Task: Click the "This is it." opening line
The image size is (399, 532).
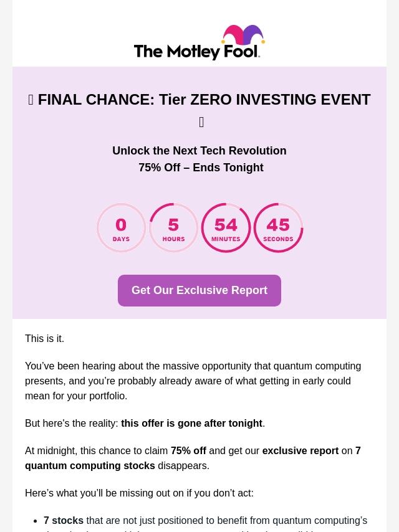Action: point(44,338)
